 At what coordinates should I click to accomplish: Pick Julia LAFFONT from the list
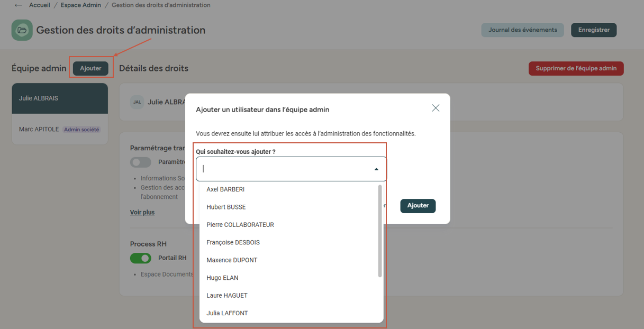pyautogui.click(x=227, y=313)
